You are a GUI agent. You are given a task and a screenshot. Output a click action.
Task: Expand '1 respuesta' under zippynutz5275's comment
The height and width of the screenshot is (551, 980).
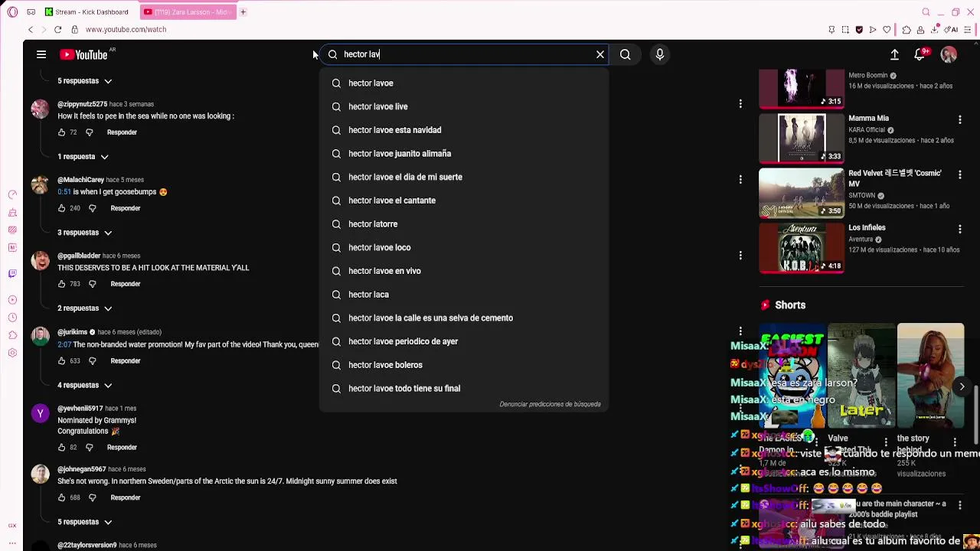coord(83,157)
